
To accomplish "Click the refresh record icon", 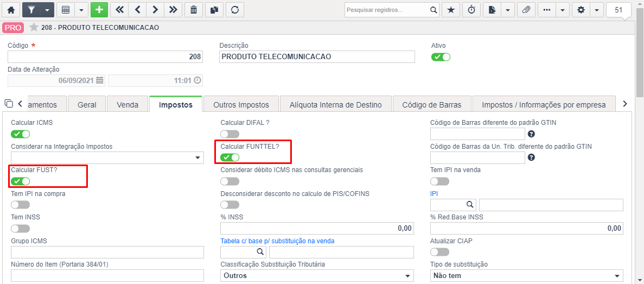I will pyautogui.click(x=235, y=10).
